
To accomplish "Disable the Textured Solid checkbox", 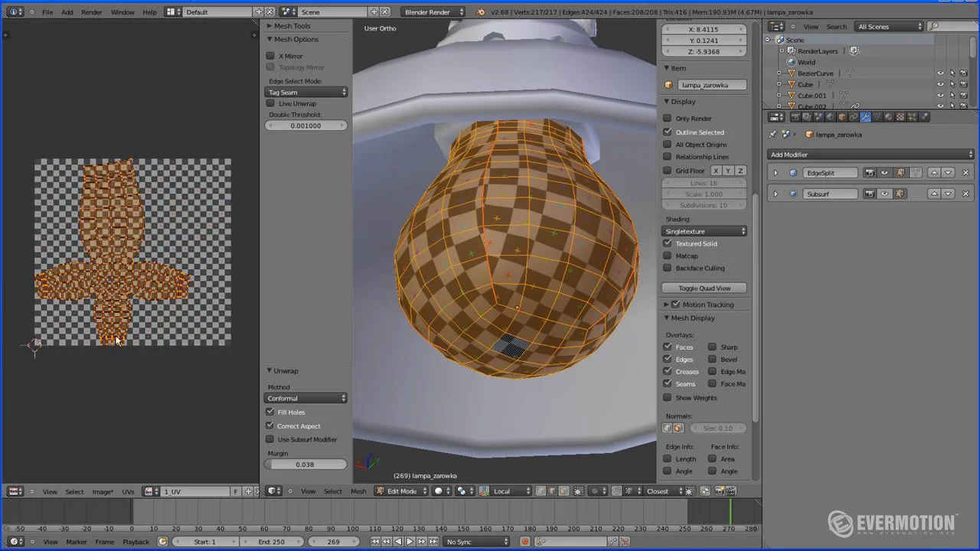I will tap(668, 243).
